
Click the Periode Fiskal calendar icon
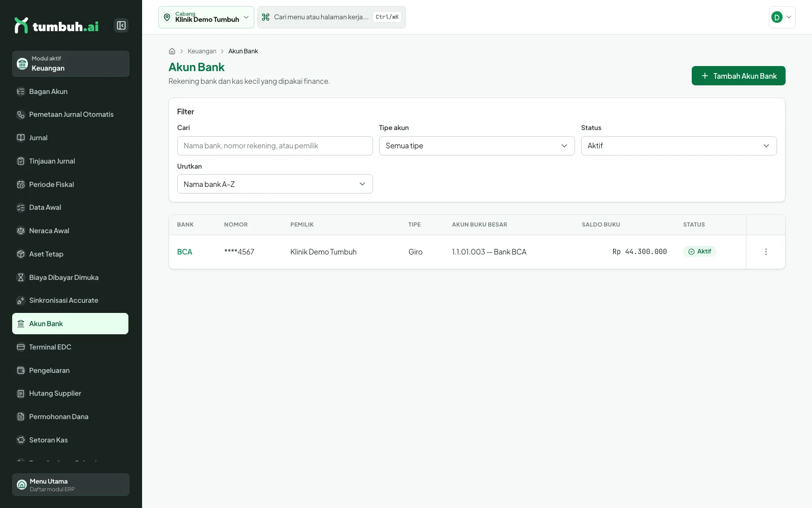coord(21,184)
